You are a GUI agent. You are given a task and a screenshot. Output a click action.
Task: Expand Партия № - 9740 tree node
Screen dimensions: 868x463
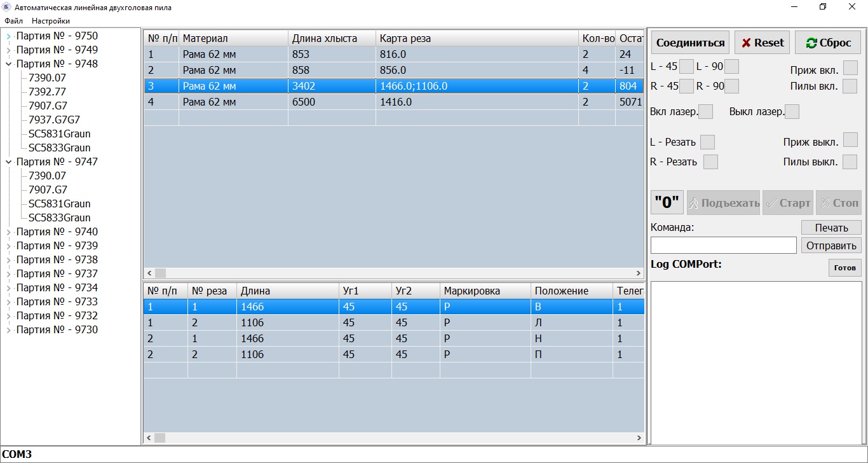[x=9, y=232]
